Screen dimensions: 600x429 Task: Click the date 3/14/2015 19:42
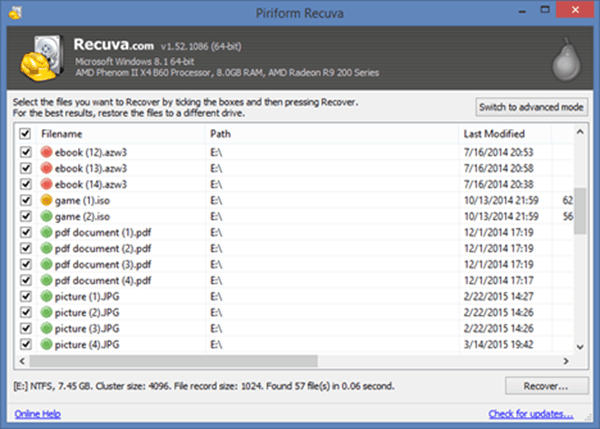point(498,344)
